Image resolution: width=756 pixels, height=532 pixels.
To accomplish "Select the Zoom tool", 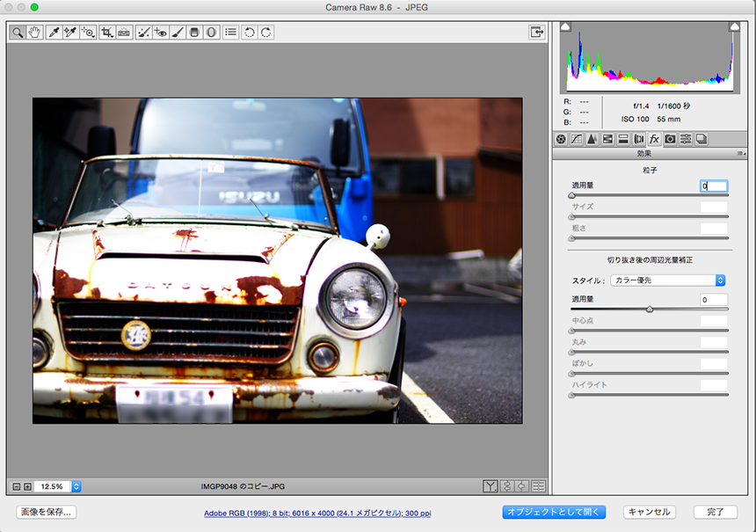I will pyautogui.click(x=18, y=33).
